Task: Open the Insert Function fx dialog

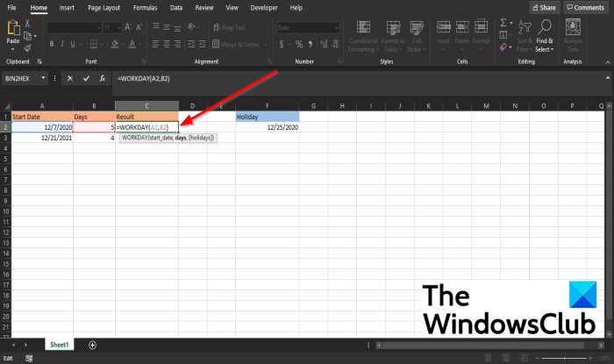Action: pos(103,79)
